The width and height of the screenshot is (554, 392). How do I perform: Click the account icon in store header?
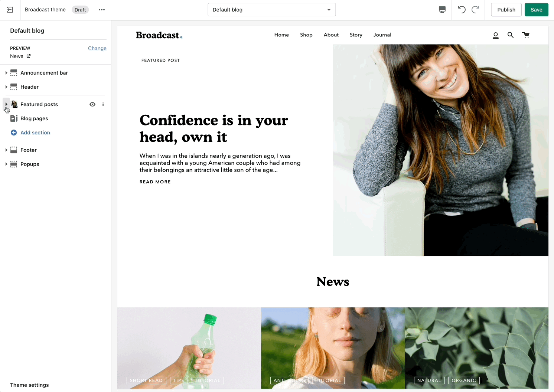pos(495,35)
